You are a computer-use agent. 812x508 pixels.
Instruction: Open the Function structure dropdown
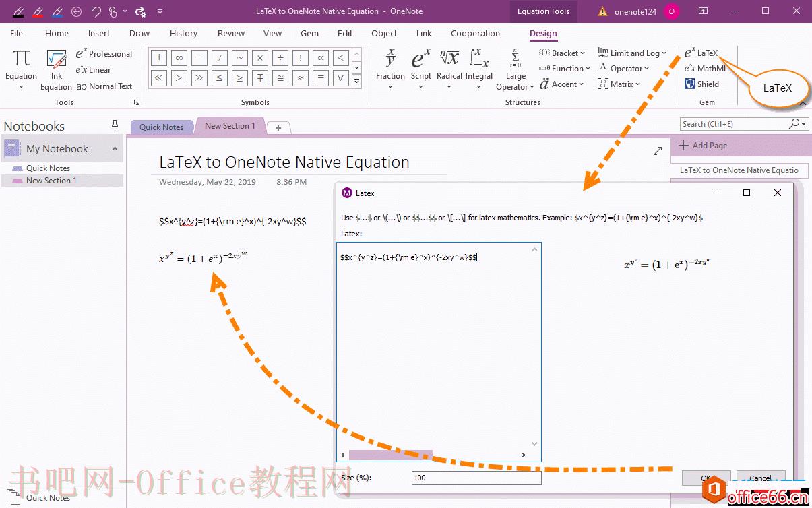click(x=564, y=69)
